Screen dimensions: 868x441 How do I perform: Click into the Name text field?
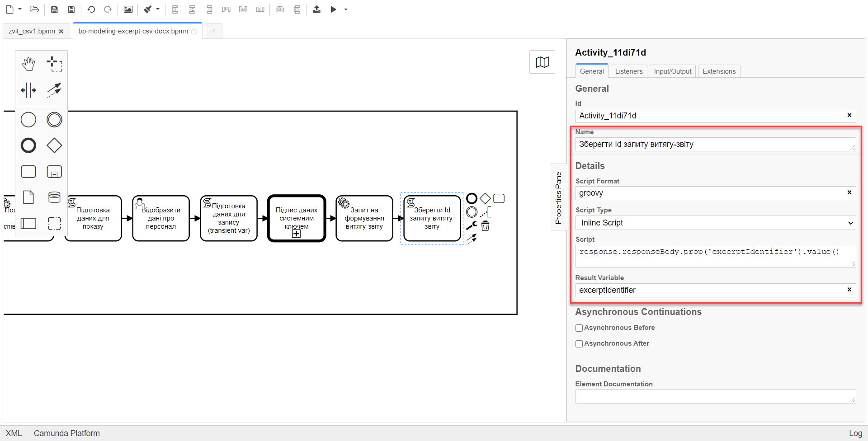(716, 144)
